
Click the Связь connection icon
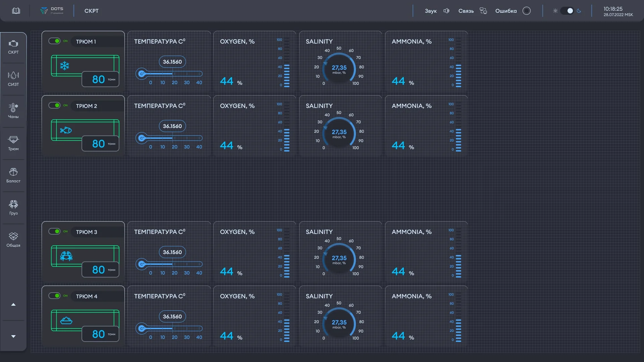click(483, 11)
